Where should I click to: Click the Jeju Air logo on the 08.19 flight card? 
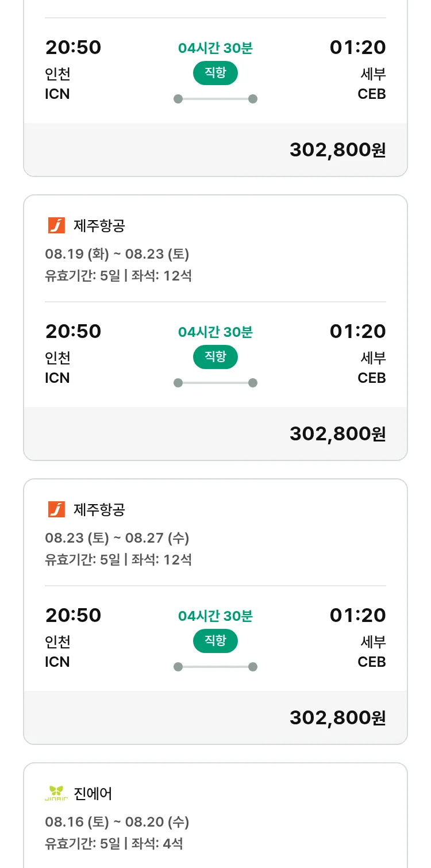click(56, 226)
